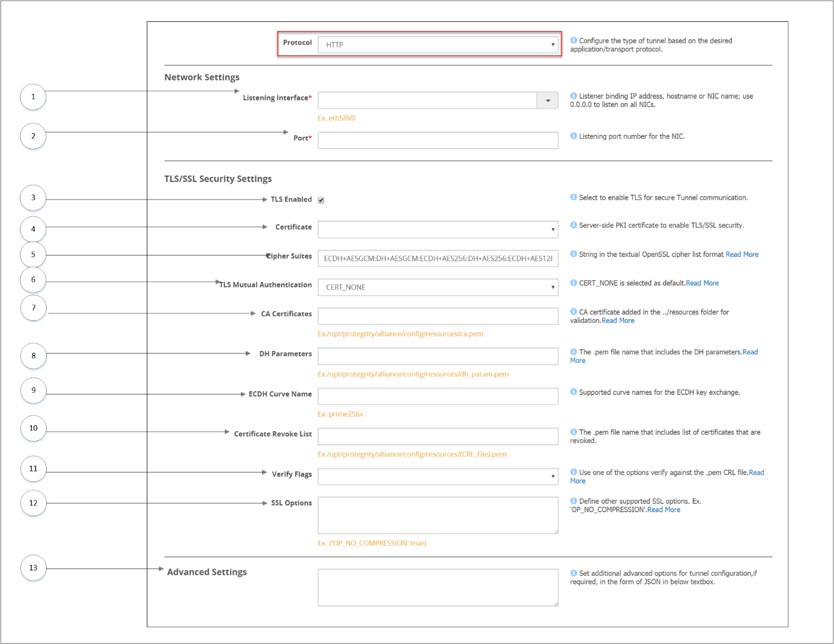Click the info icon for ECDH Curve Name
This screenshot has height=644, width=834.
tap(572, 392)
